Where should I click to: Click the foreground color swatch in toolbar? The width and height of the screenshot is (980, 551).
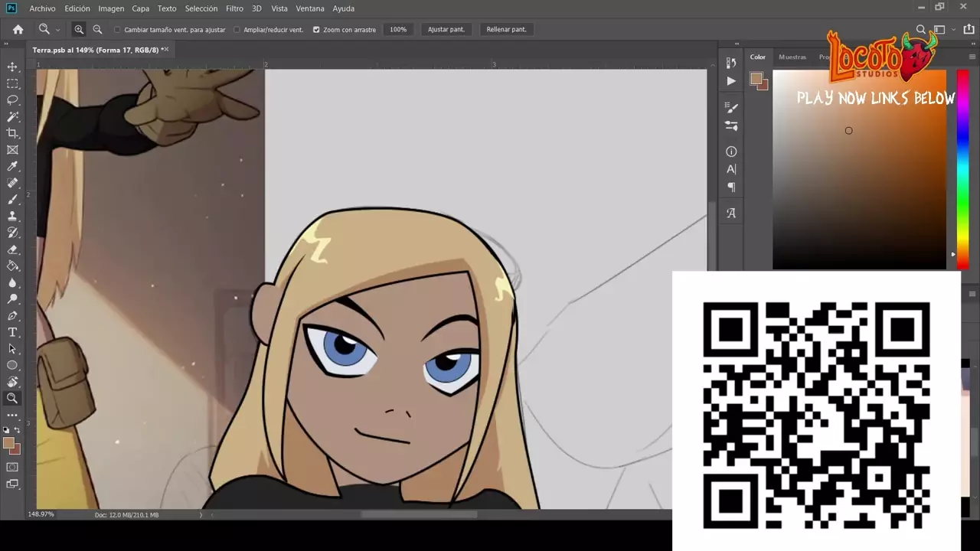[8, 443]
